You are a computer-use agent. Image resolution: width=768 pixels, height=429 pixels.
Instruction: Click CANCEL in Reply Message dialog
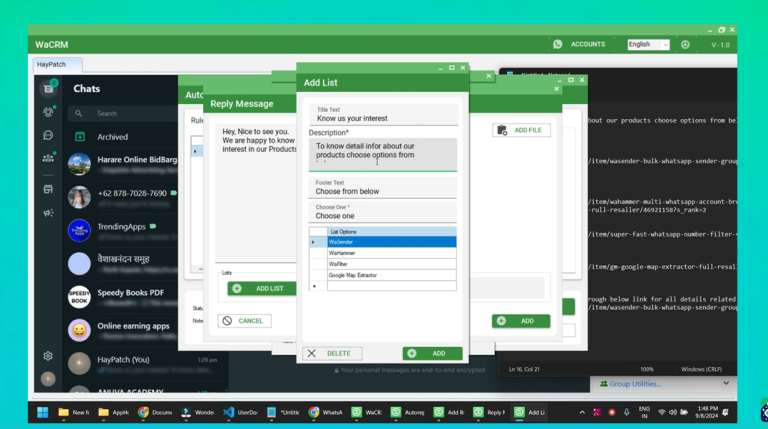click(244, 321)
